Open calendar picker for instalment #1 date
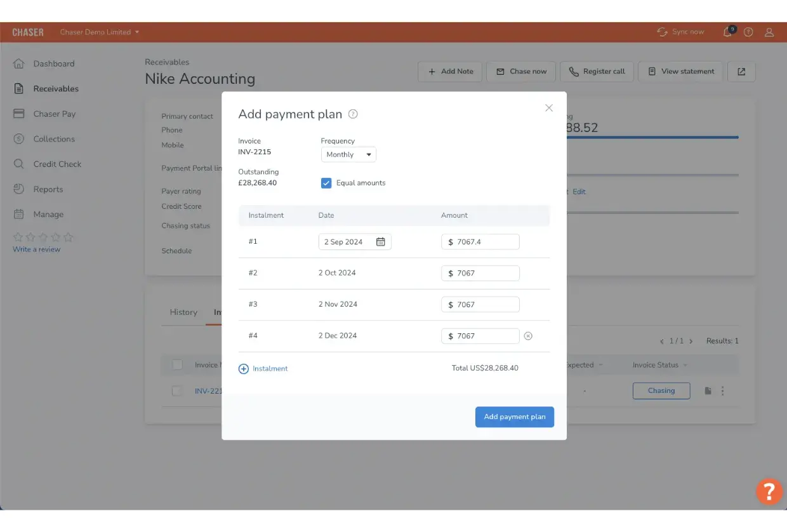The width and height of the screenshot is (787, 532). click(381, 242)
